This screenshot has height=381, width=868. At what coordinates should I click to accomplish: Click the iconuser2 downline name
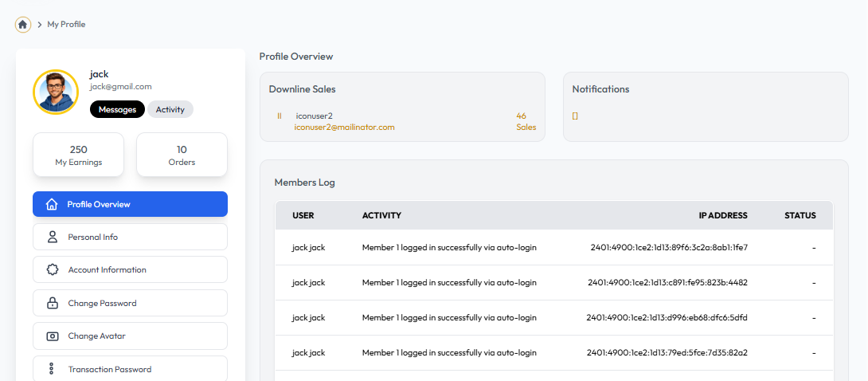click(x=315, y=116)
